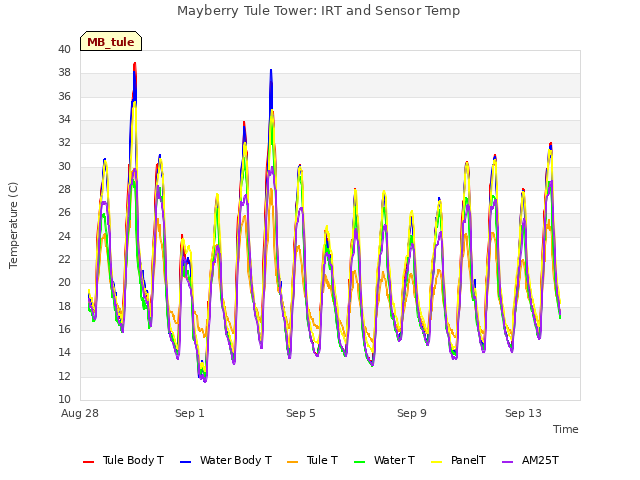Toggle the Water T legend entry

[384, 460]
